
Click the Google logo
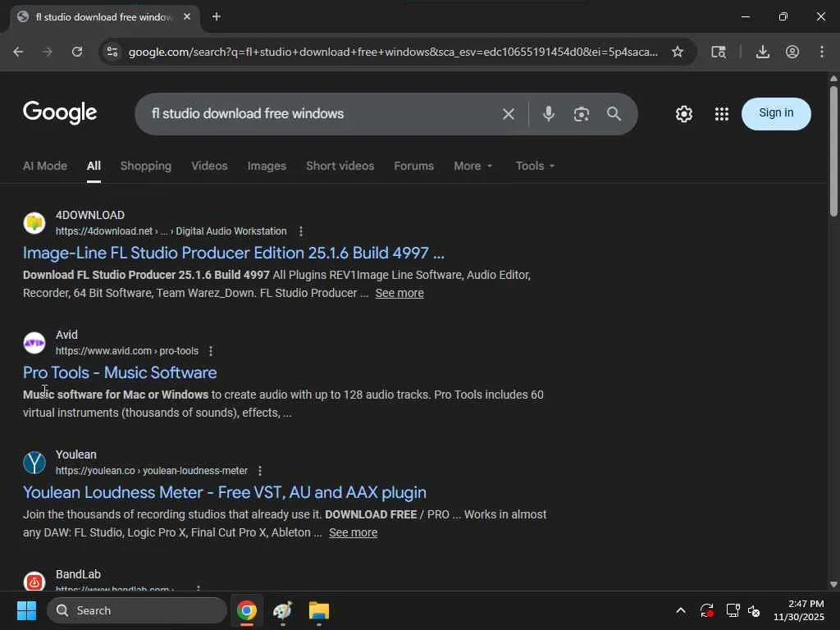click(x=60, y=112)
